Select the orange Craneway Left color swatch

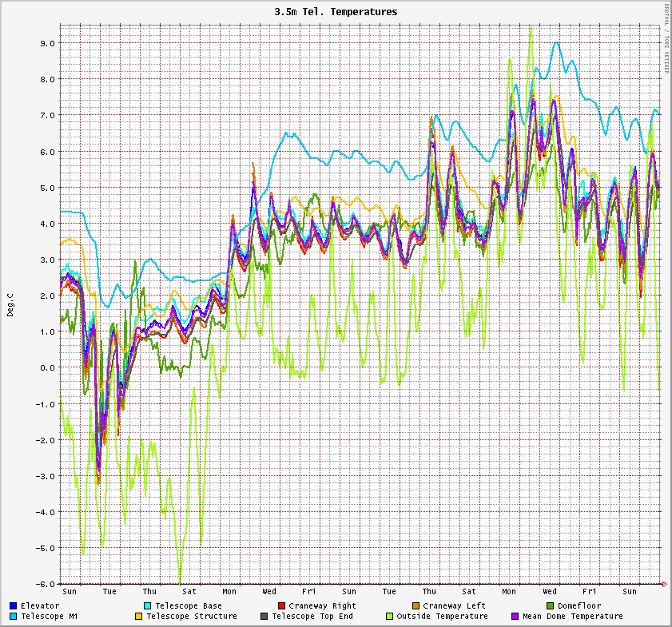point(416,606)
